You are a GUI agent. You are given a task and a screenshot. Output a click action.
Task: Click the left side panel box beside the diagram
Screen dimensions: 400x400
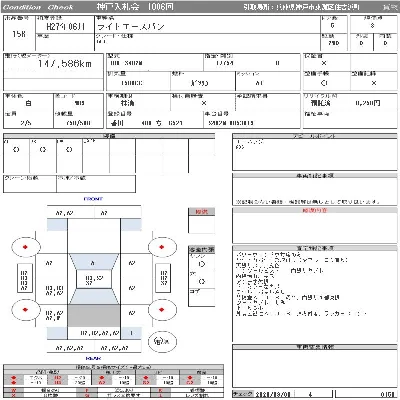25,278
